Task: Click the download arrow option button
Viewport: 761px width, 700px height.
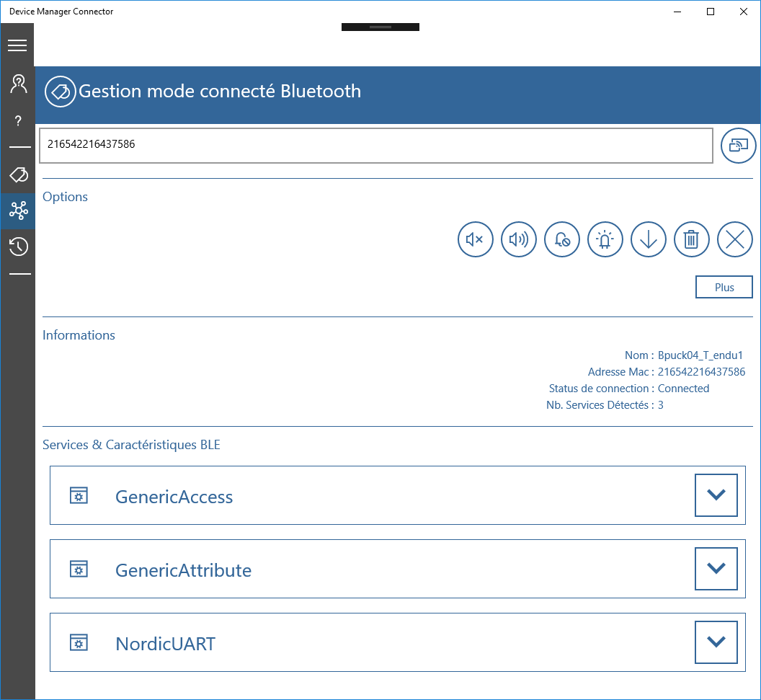Action: point(648,239)
